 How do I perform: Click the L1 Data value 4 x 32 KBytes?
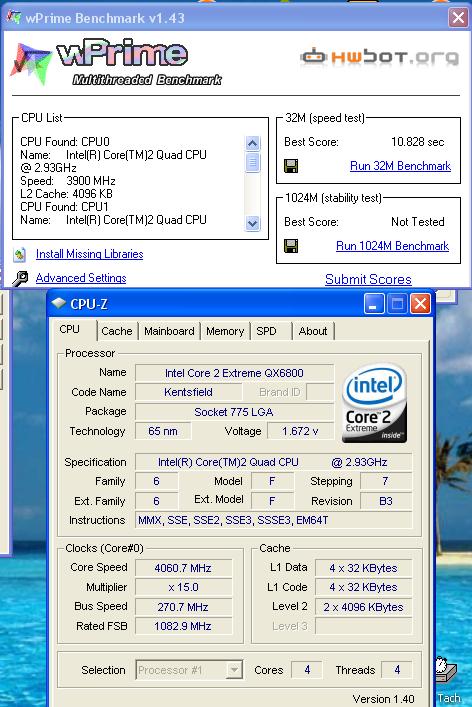pos(363,568)
